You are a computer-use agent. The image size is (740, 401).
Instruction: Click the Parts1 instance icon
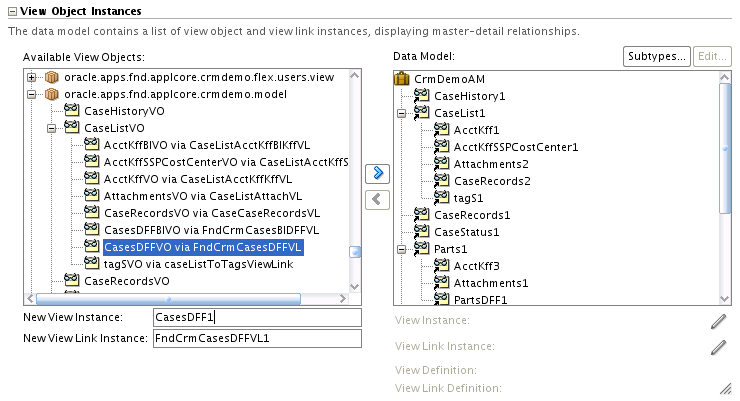421,249
